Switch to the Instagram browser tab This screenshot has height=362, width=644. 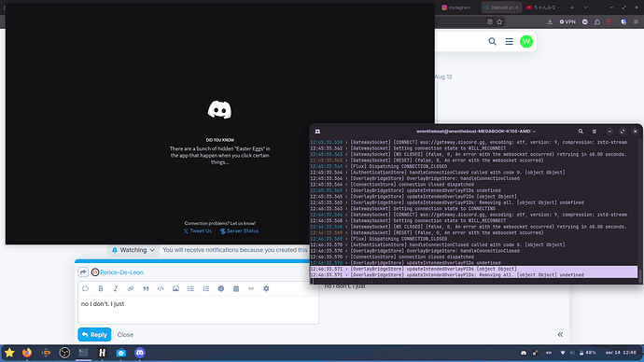(455, 7)
